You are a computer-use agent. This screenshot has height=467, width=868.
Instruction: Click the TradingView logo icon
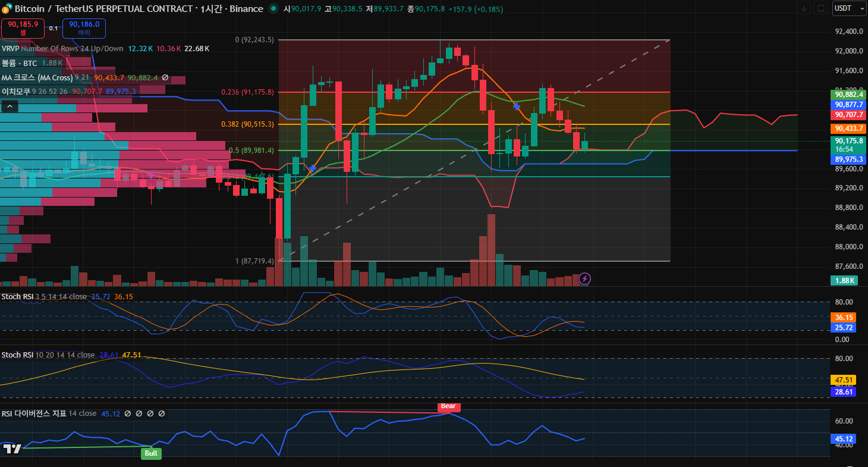pyautogui.click(x=12, y=449)
